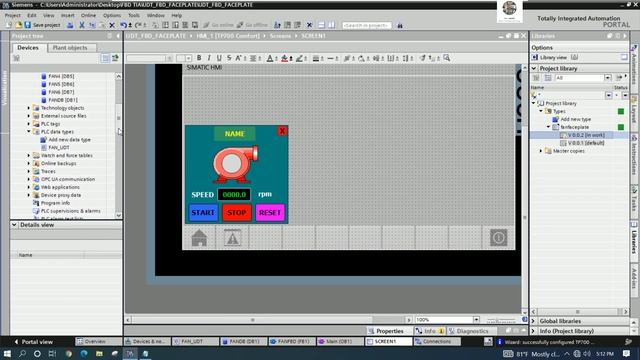Screen dimensions: 640x360
Task: Open the fill background color tool
Action: (x=284, y=58)
